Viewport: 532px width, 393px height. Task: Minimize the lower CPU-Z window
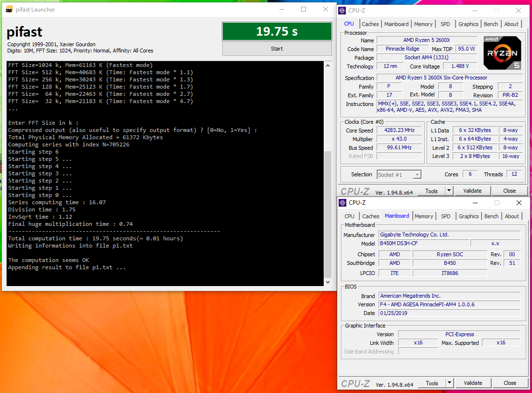475,203
